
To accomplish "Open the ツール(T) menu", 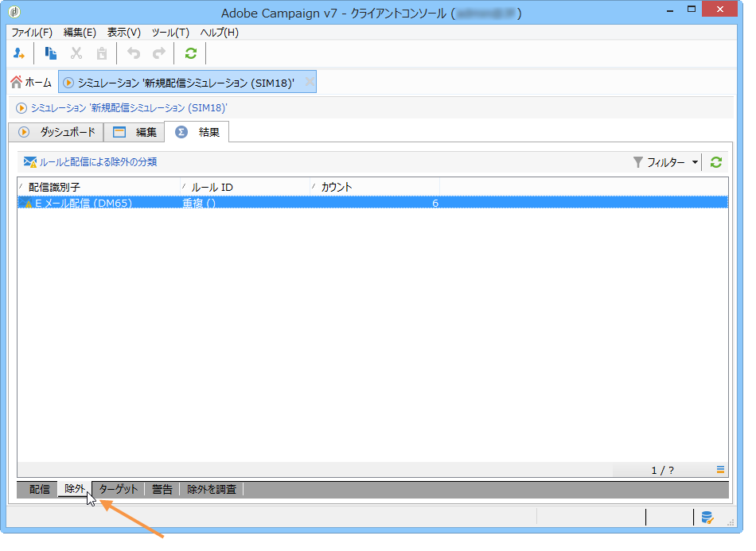I will point(170,33).
